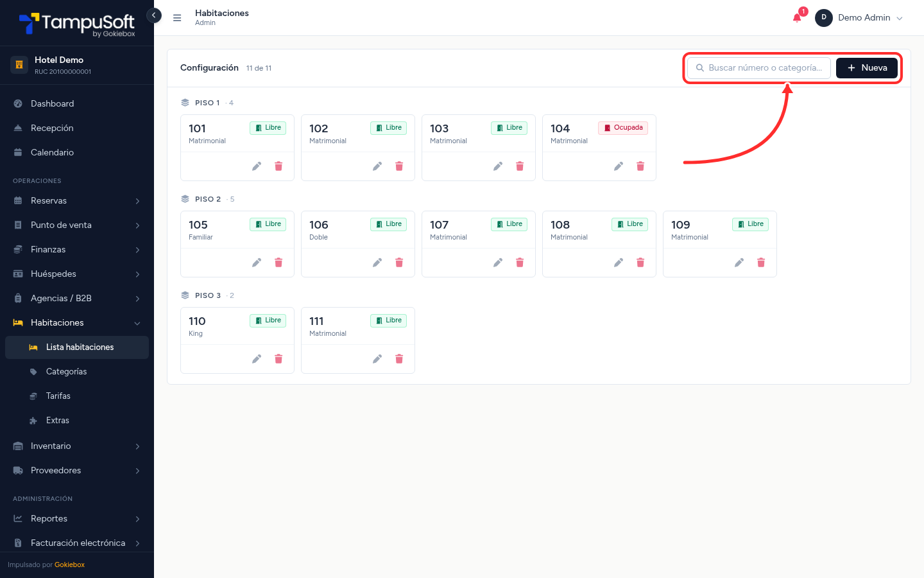Expand the Proveedores menu

coord(77,471)
